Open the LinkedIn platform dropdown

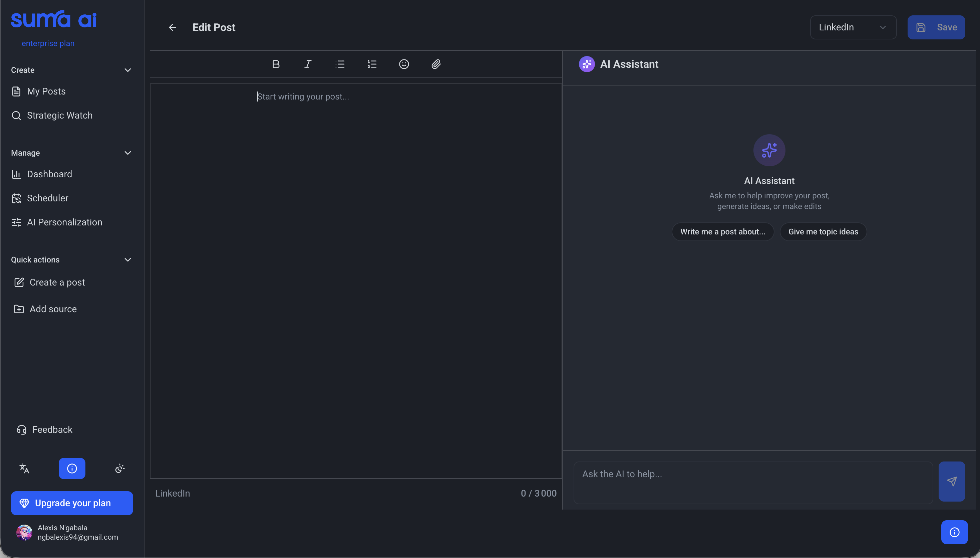(x=853, y=27)
